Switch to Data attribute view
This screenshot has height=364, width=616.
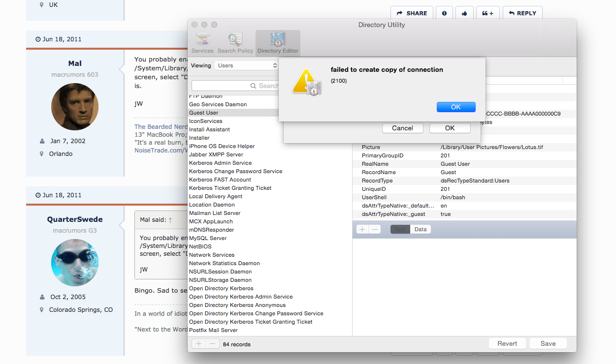[421, 229]
